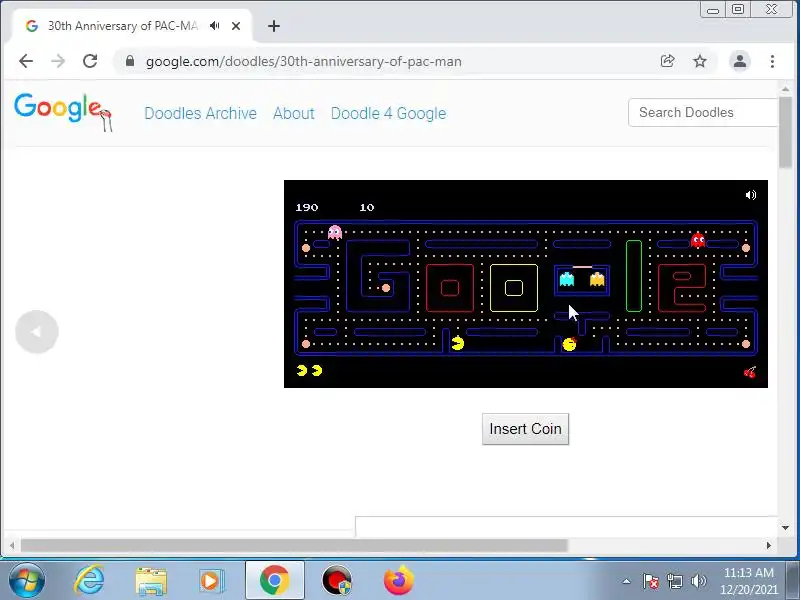Click the horizontal scrollbar thumb

(x=294, y=545)
